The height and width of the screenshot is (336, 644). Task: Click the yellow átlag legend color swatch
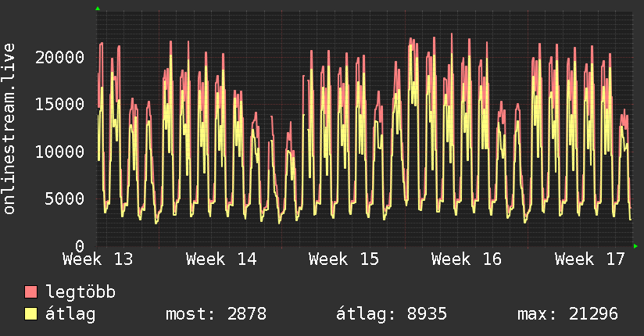pyautogui.click(x=31, y=314)
